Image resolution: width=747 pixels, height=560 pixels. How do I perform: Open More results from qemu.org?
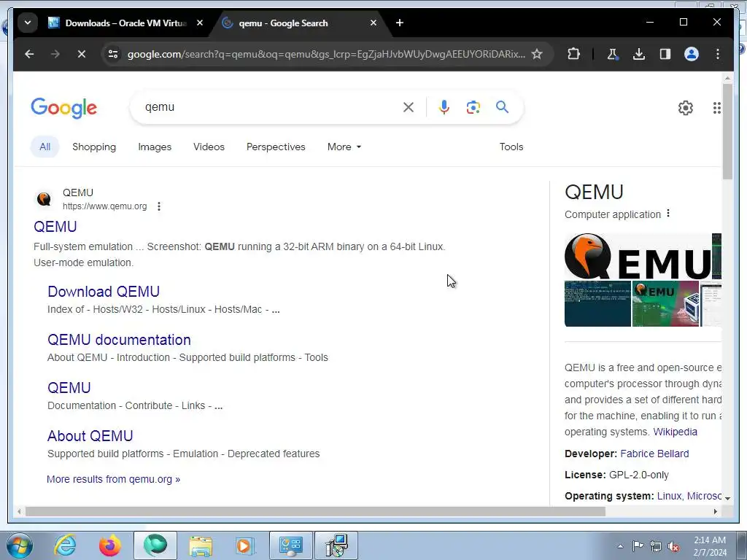113,479
